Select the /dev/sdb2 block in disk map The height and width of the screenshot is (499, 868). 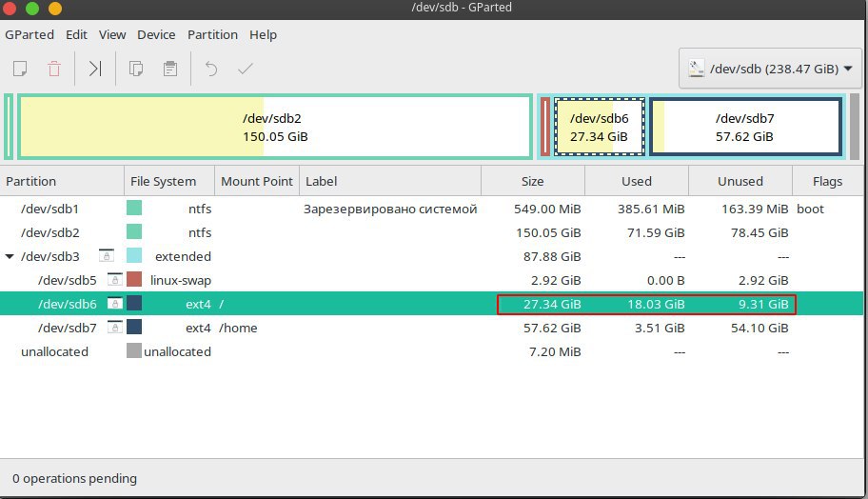click(275, 127)
